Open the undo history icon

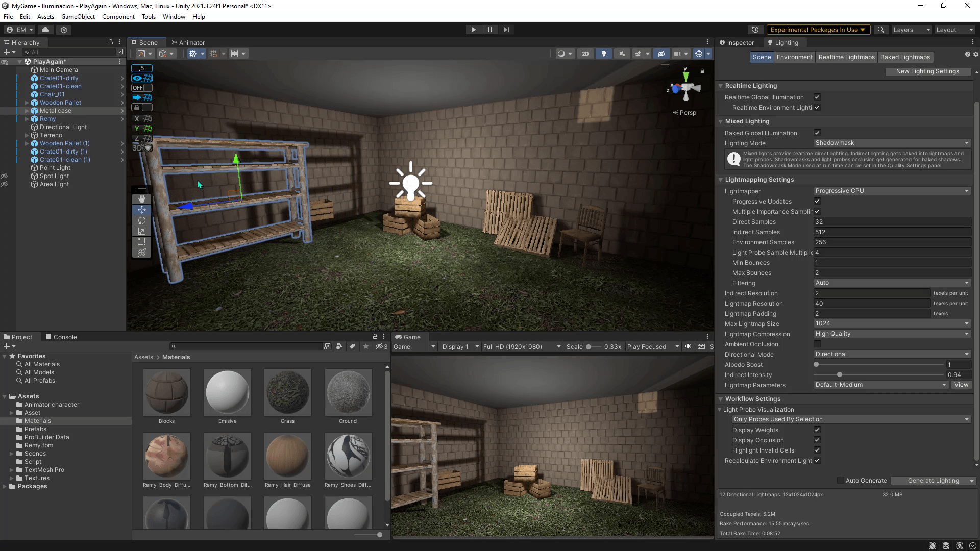(755, 30)
